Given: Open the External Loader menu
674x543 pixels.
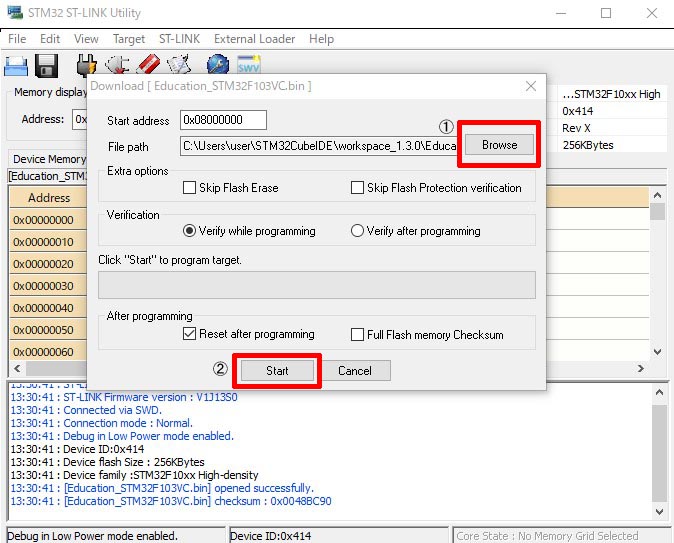Looking at the screenshot, I should click(x=254, y=39).
